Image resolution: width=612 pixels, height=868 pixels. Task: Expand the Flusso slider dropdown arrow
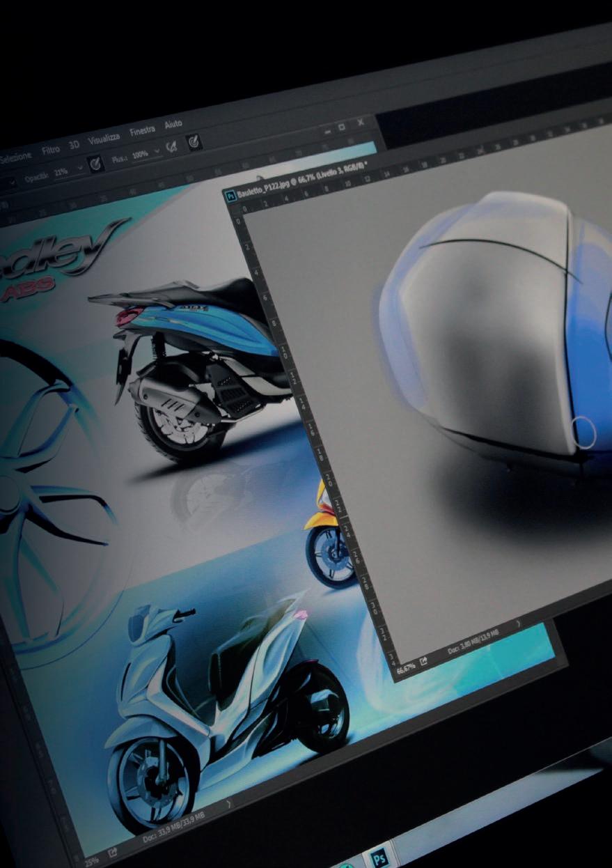(x=158, y=152)
